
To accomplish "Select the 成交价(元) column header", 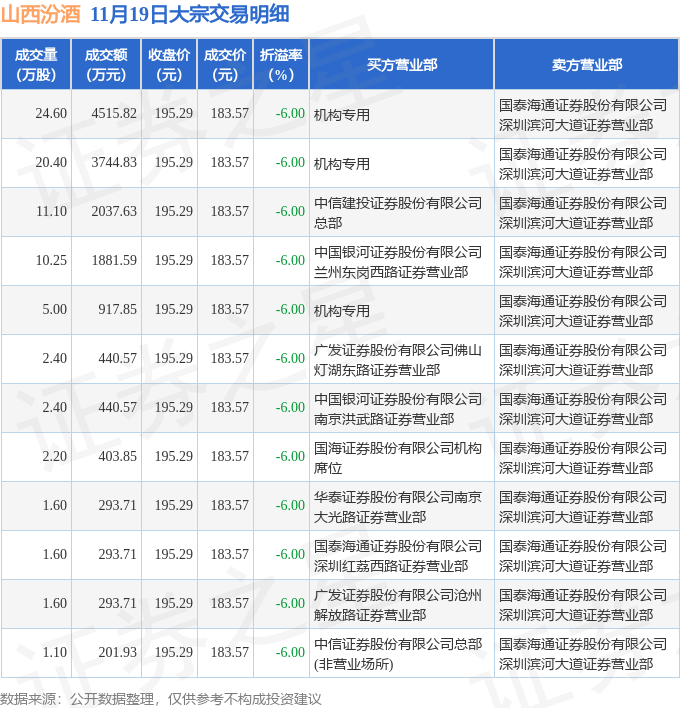I will pos(225,65).
